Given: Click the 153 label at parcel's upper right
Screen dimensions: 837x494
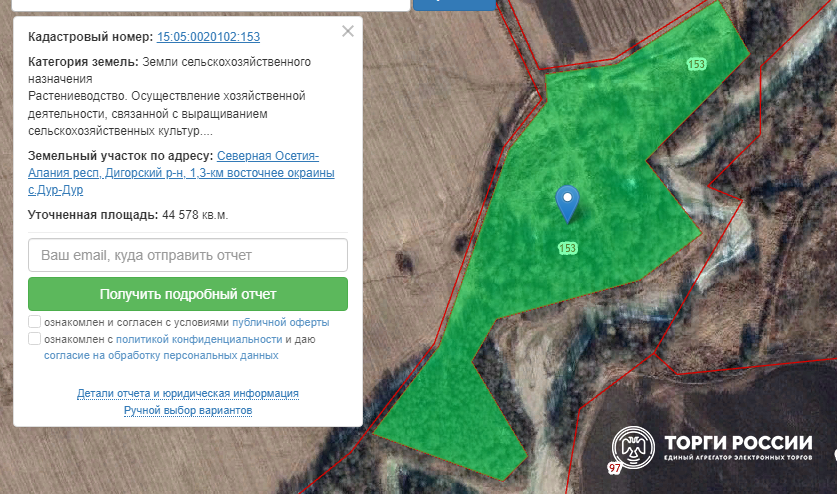Looking at the screenshot, I should click(x=697, y=64).
